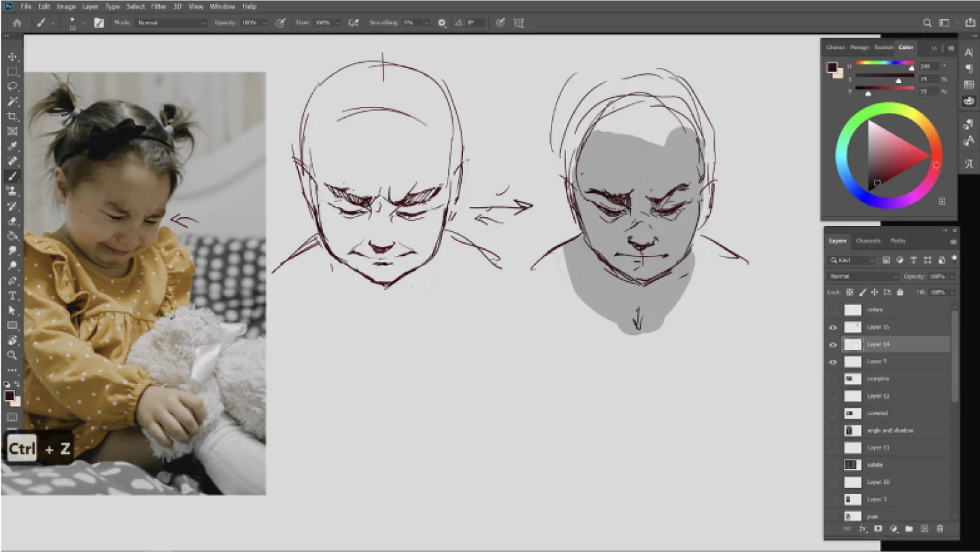This screenshot has width=980, height=552.
Task: Lock image pixels brush icon
Action: 862,292
